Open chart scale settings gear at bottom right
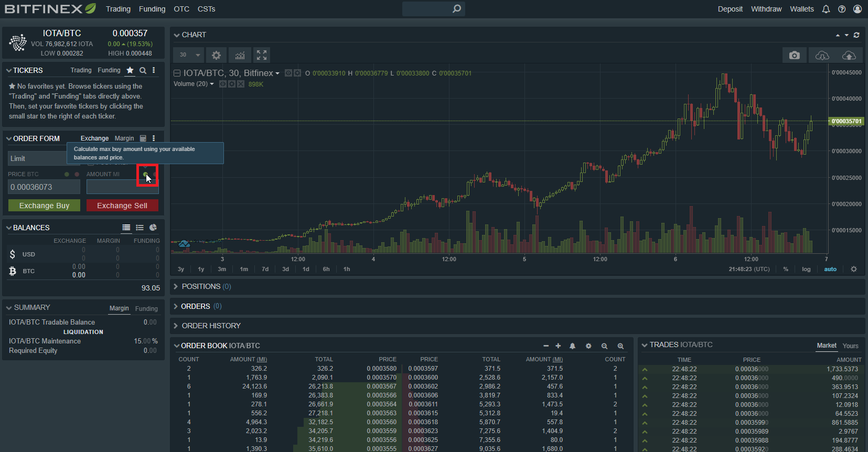Viewport: 868px width, 452px height. coord(854,269)
